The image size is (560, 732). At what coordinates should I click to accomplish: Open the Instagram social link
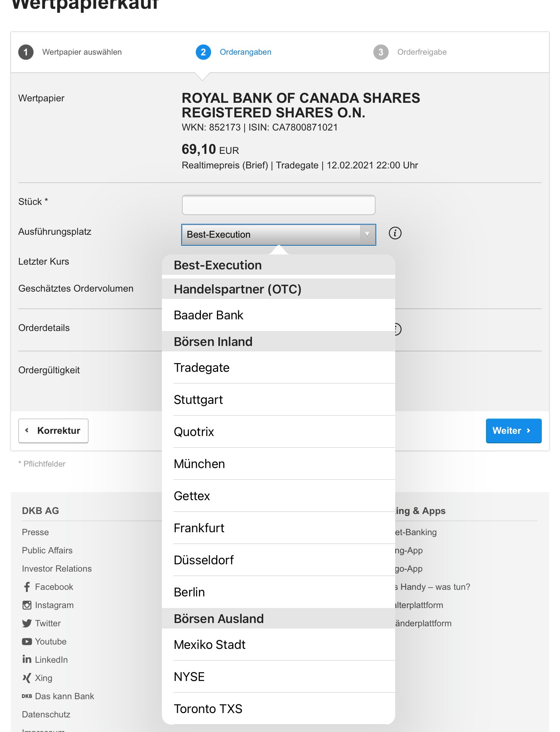[54, 605]
